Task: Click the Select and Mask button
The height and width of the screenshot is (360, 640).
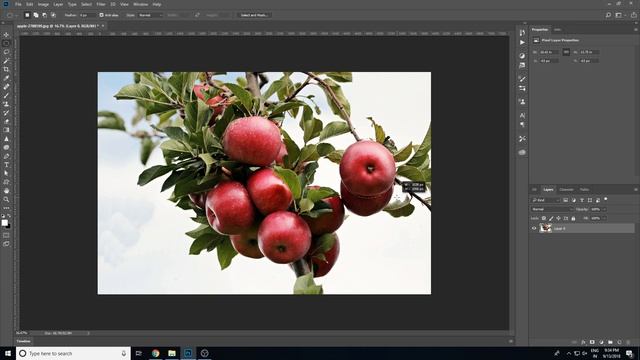Action: (x=254, y=15)
